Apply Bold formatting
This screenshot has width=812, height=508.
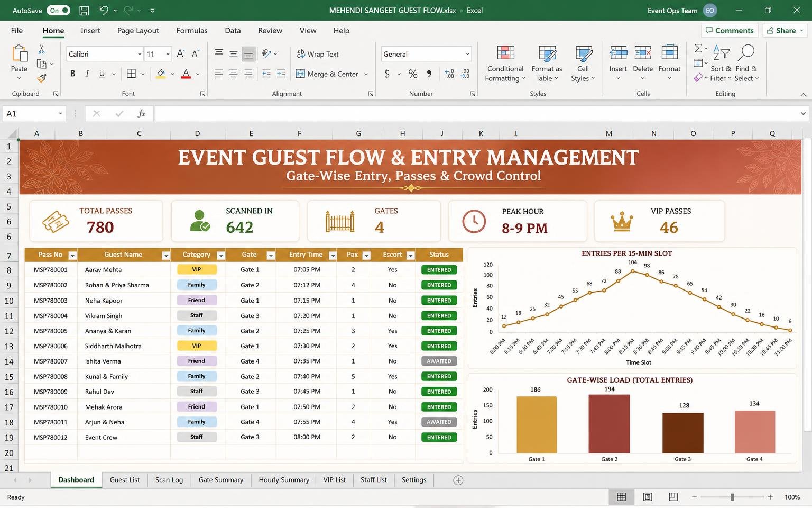(x=72, y=74)
